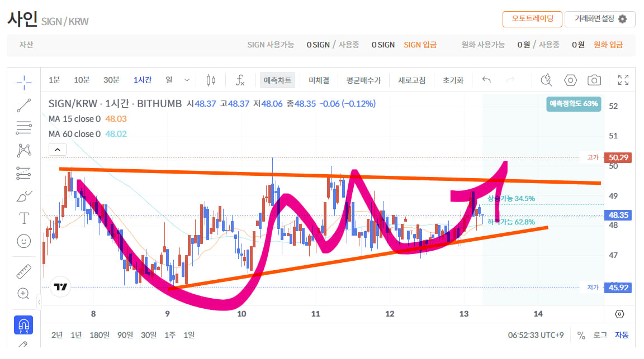644x359 pixels.
Task: Open the emoji sticker tool
Action: click(x=24, y=241)
